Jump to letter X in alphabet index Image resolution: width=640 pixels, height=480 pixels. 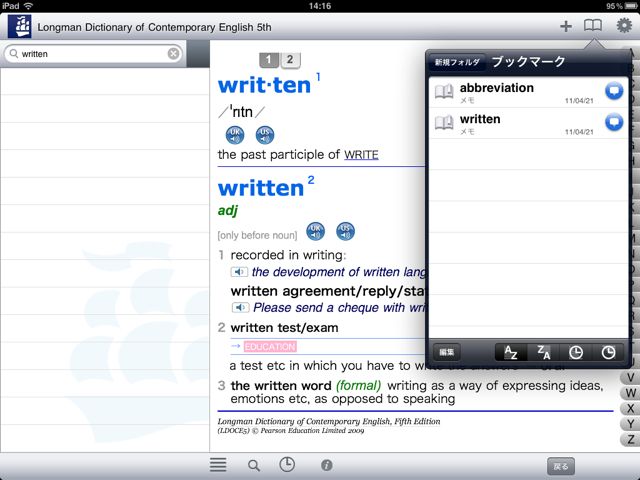click(x=630, y=409)
